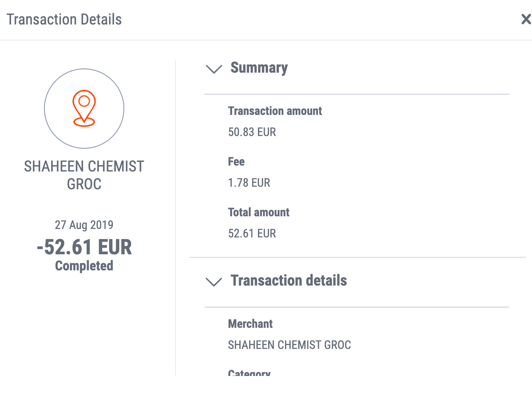The width and height of the screenshot is (532, 403).
Task: Click the Transaction amount label
Action: 275,111
